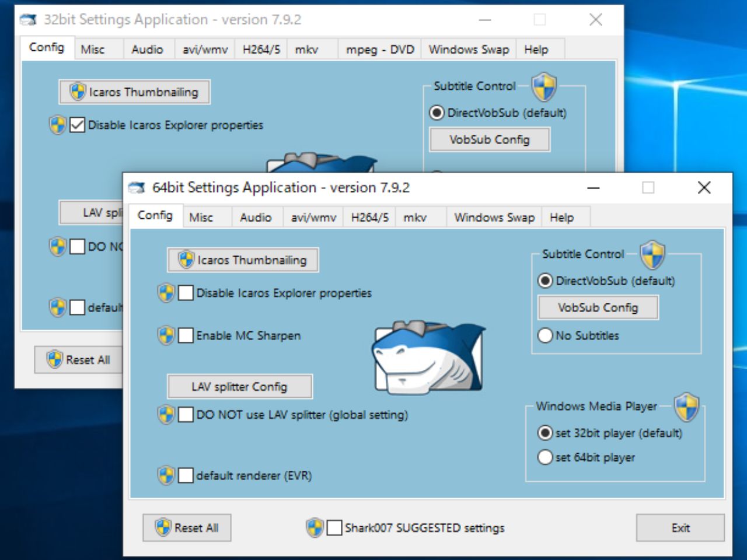Select the Config tab in the 64bit window
Screen dimensions: 747x560
click(x=155, y=215)
